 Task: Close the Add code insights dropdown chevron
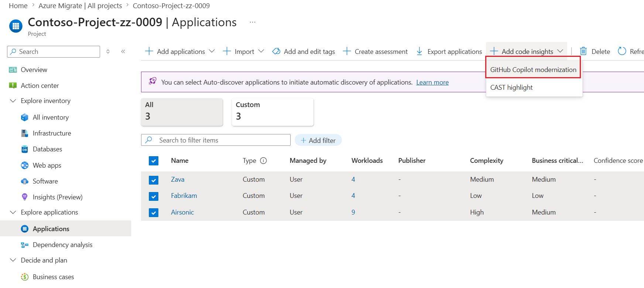[x=560, y=51]
